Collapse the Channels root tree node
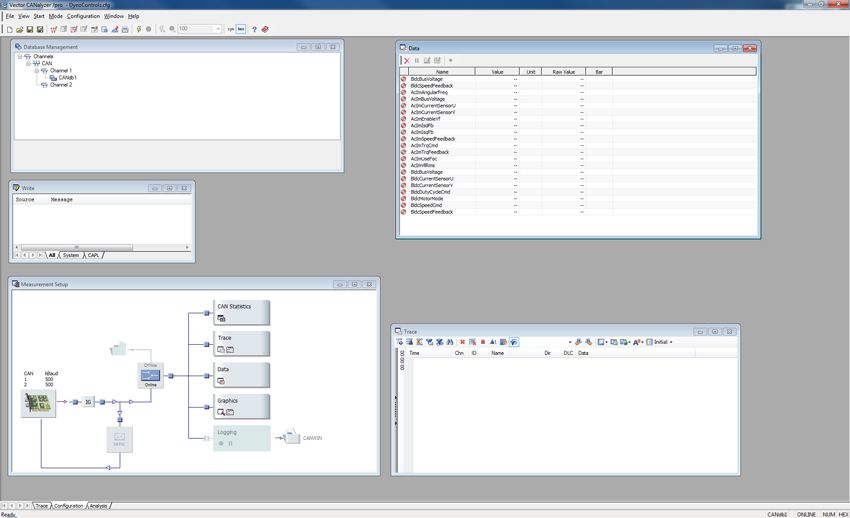 tap(19, 56)
